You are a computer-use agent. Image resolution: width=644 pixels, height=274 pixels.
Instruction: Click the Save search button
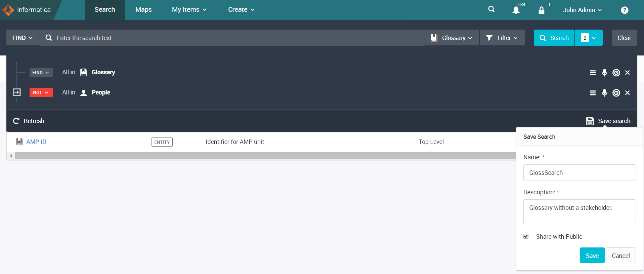coord(608,121)
